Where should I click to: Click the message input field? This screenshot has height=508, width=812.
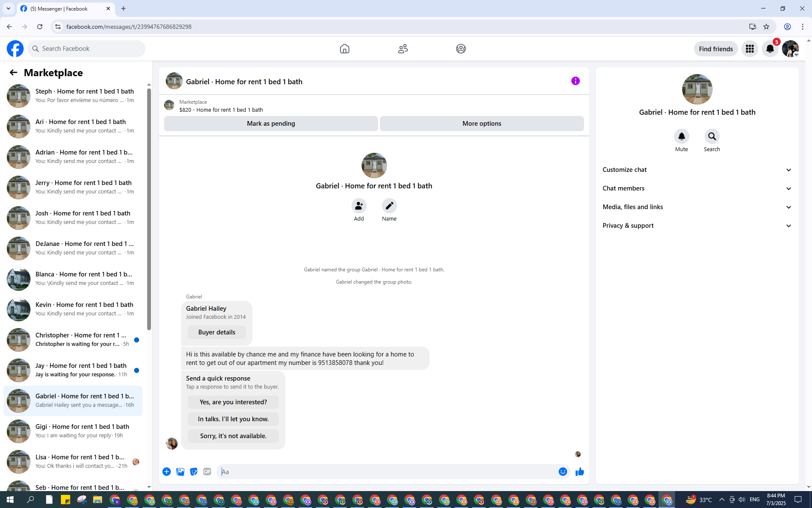click(x=387, y=472)
